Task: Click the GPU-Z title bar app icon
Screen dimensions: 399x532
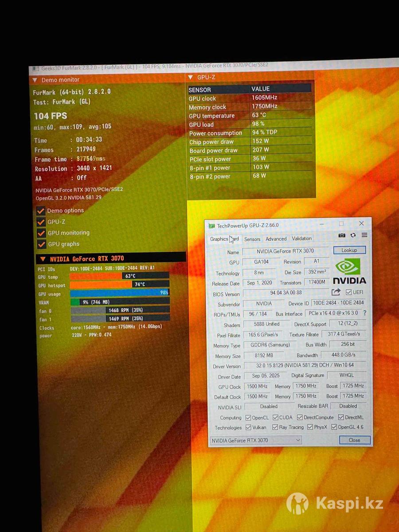Action: click(x=212, y=226)
